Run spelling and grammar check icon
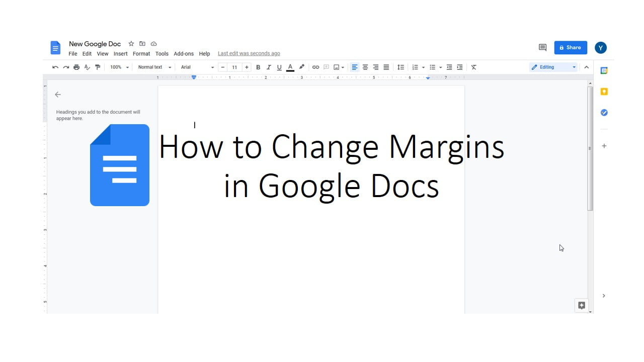 click(87, 67)
